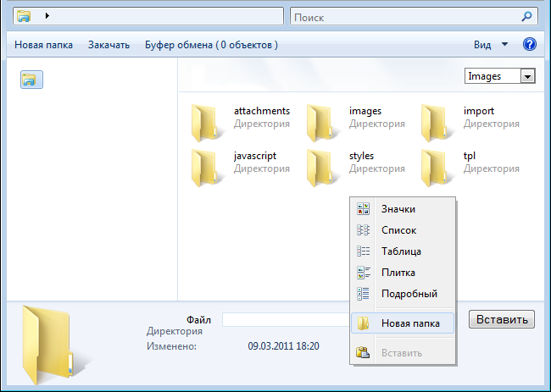Choose Подробный in the context menu
Viewport: 551px width, 392px height.
pos(403,294)
